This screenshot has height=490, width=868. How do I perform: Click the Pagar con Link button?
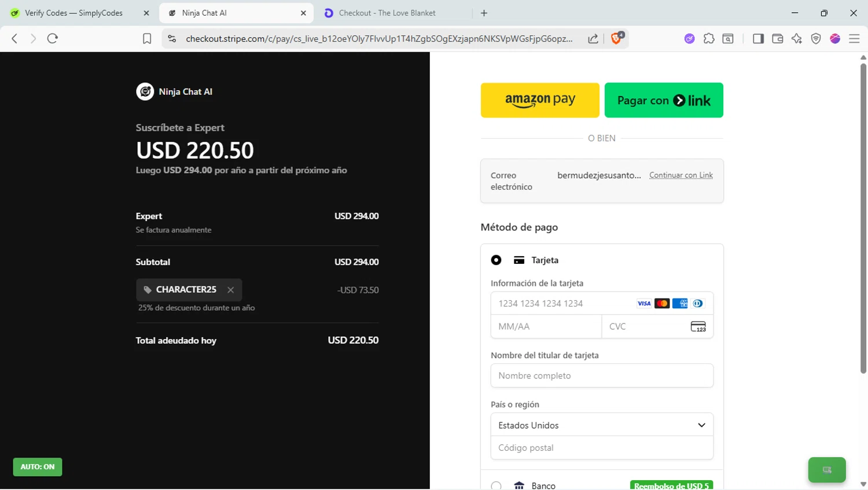click(664, 100)
